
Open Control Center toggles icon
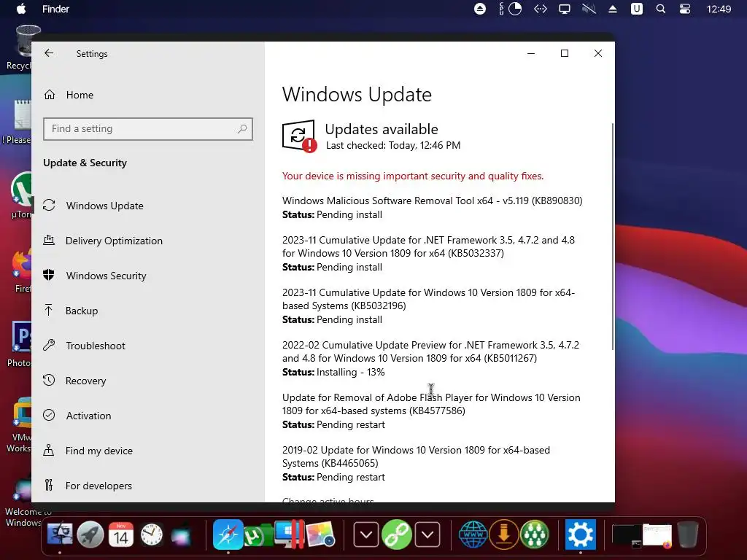click(684, 9)
